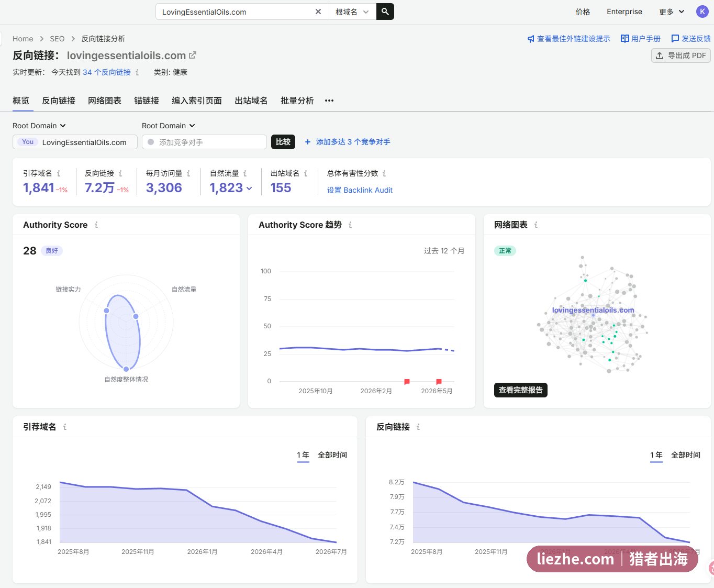Click info icon next to 自然流量 metric
The height and width of the screenshot is (588, 714).
pyautogui.click(x=245, y=173)
